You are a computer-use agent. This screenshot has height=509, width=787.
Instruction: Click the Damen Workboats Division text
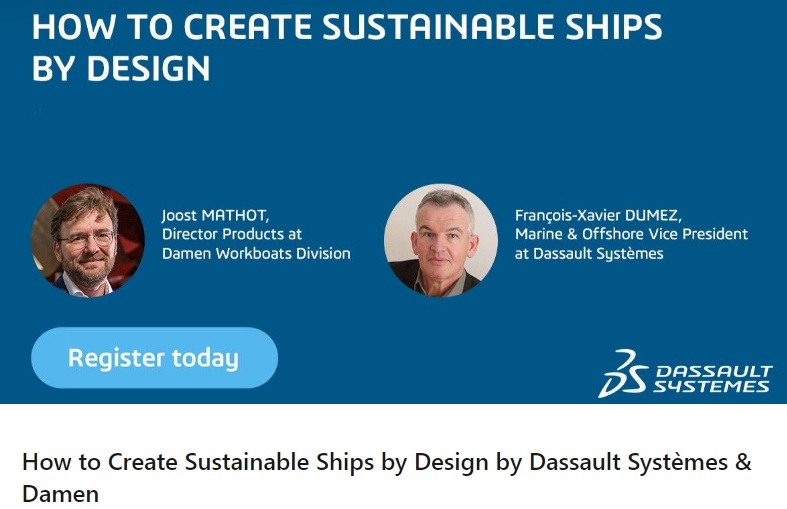pyautogui.click(x=256, y=254)
